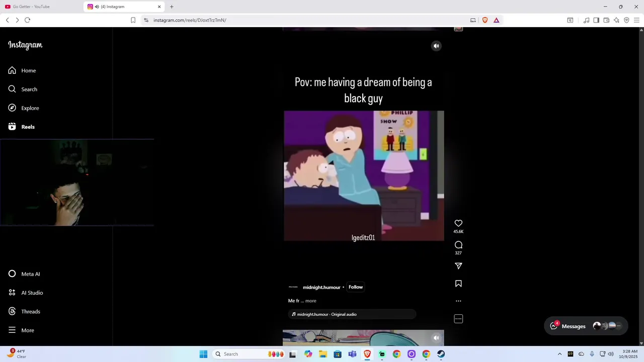
Task: Open Steam from taskbar
Action: pyautogui.click(x=441, y=354)
